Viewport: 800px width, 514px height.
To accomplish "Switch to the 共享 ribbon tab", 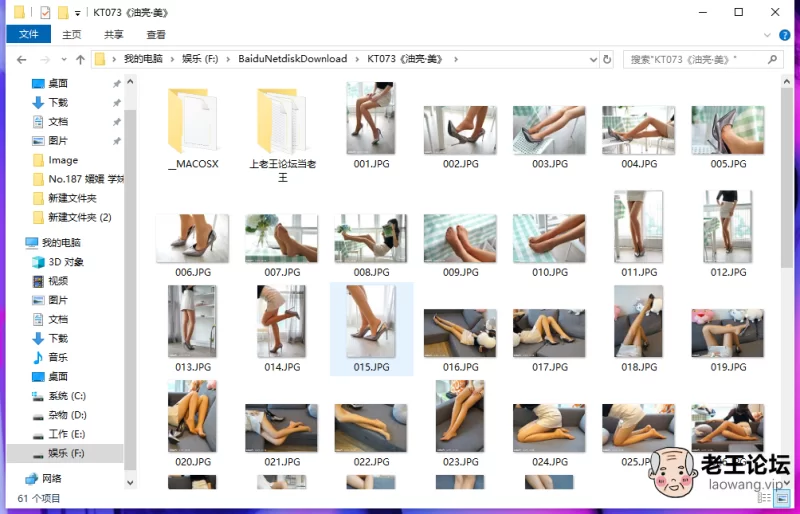I will 114,34.
